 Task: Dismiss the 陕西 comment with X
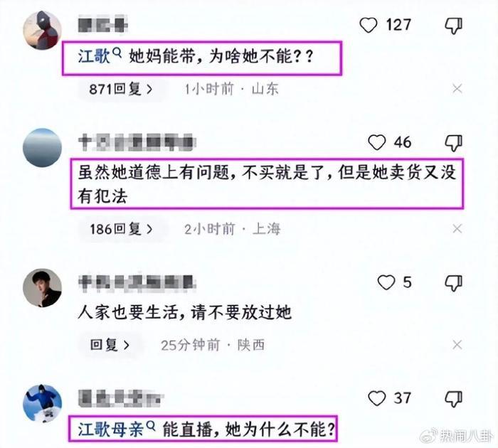click(457, 344)
